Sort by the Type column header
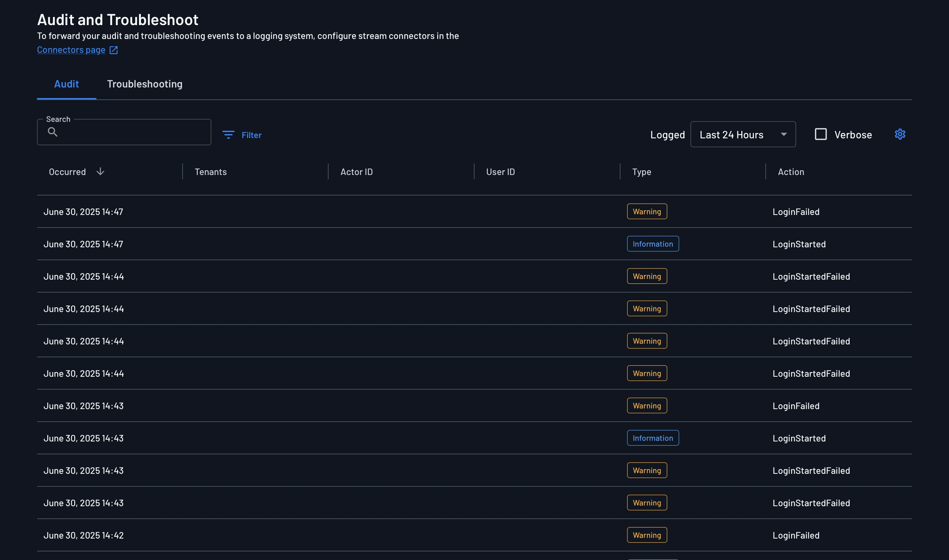The image size is (949, 560). tap(642, 172)
